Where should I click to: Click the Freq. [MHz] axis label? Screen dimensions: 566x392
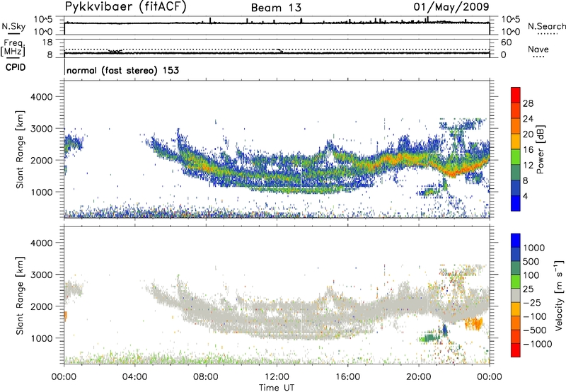(x=13, y=48)
